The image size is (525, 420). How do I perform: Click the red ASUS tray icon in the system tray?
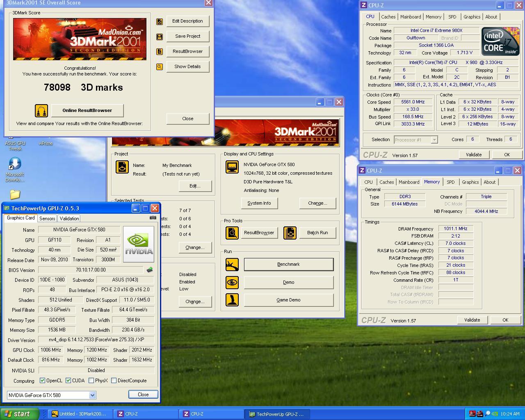point(472,414)
